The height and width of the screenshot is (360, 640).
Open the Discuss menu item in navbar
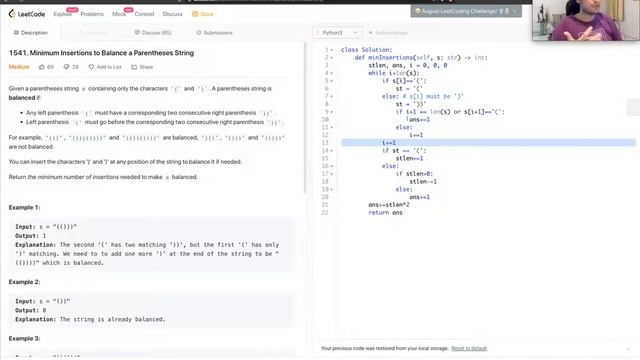tap(173, 14)
